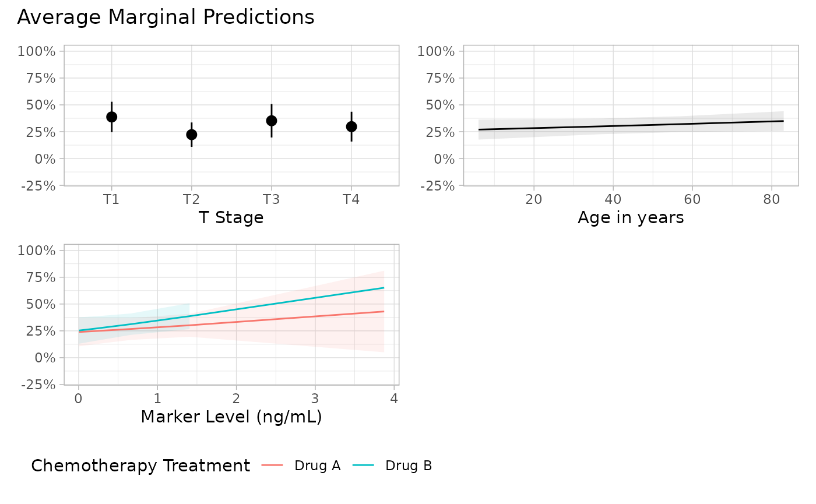Click the Drug B legend line swatch
This screenshot has height=504, width=816.
[x=364, y=466]
